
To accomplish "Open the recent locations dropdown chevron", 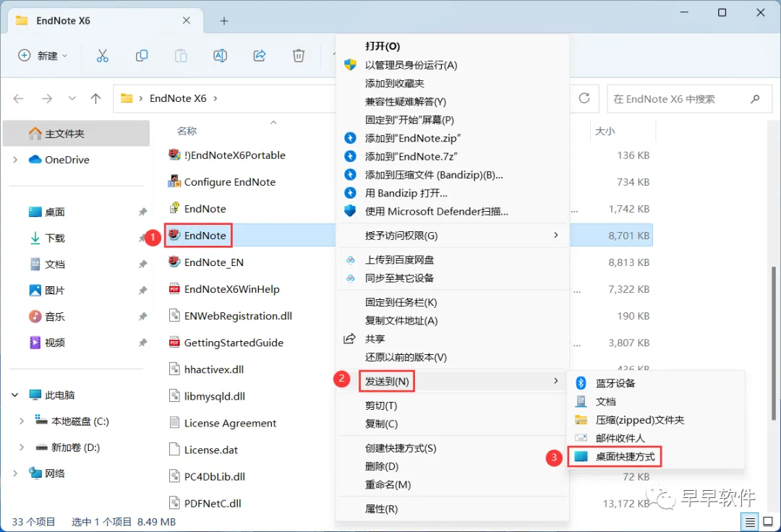I will 72,98.
